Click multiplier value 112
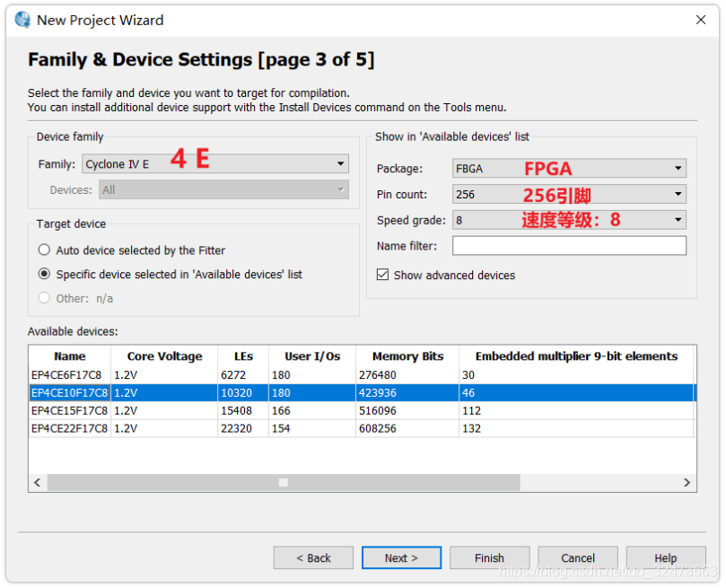This screenshot has height=588, width=726. click(471, 410)
